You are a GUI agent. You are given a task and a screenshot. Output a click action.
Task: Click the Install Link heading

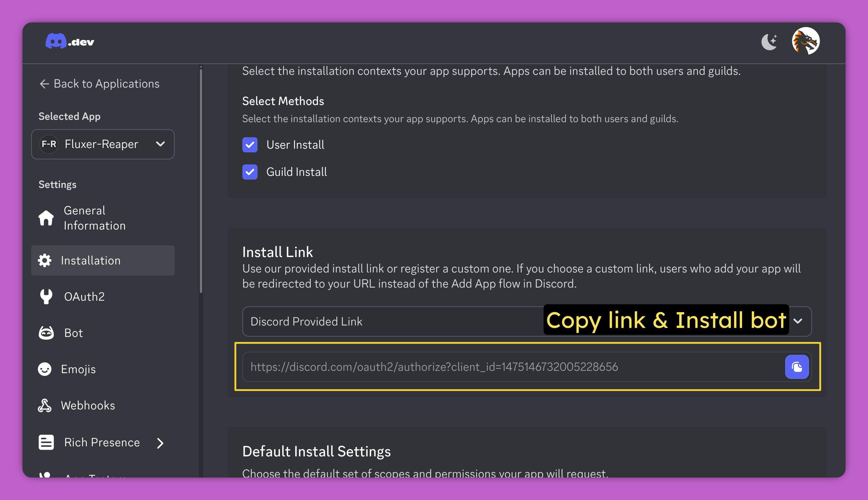[278, 252]
